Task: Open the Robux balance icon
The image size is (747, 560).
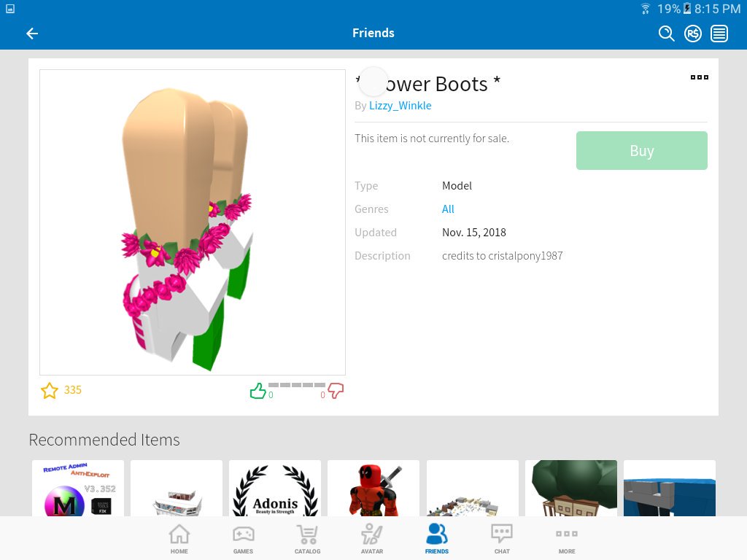Action: tap(693, 34)
